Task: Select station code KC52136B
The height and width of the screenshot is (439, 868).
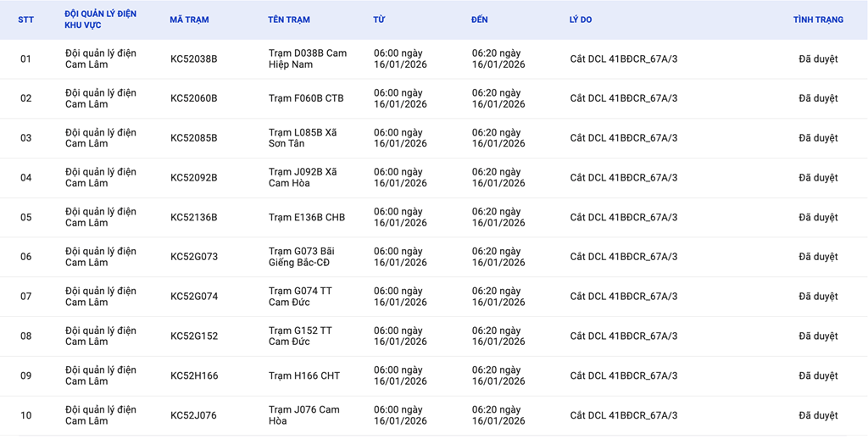Action: tap(193, 218)
